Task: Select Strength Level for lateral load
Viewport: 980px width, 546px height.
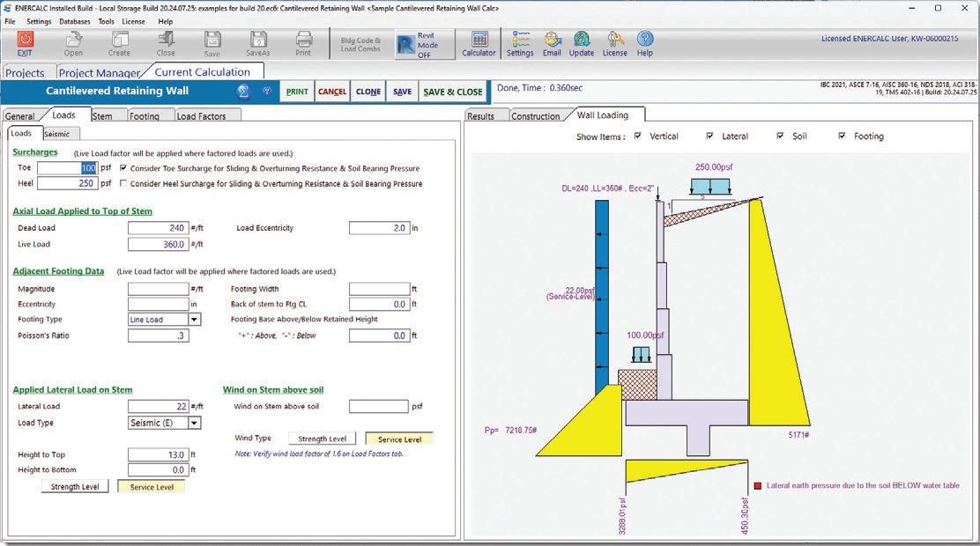Action: [x=75, y=487]
